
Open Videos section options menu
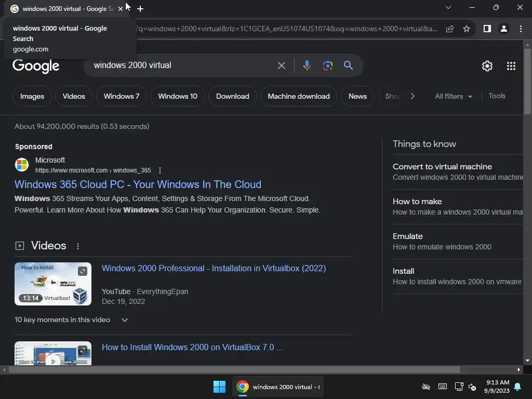click(x=78, y=246)
